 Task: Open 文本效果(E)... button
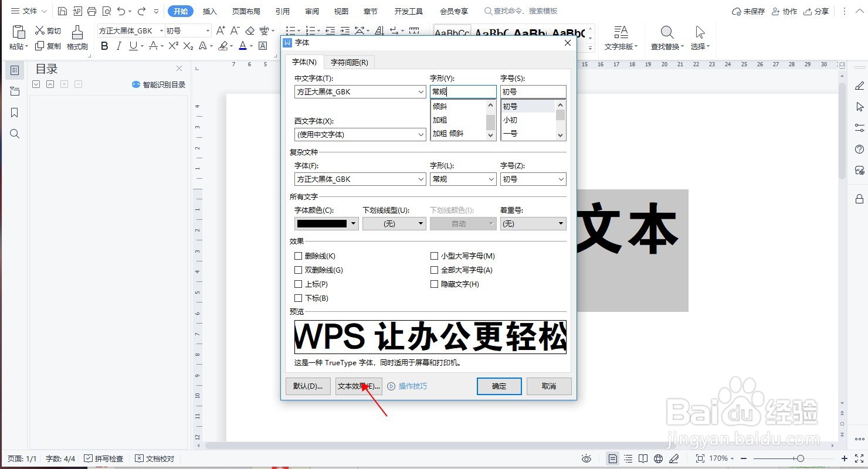coord(359,386)
